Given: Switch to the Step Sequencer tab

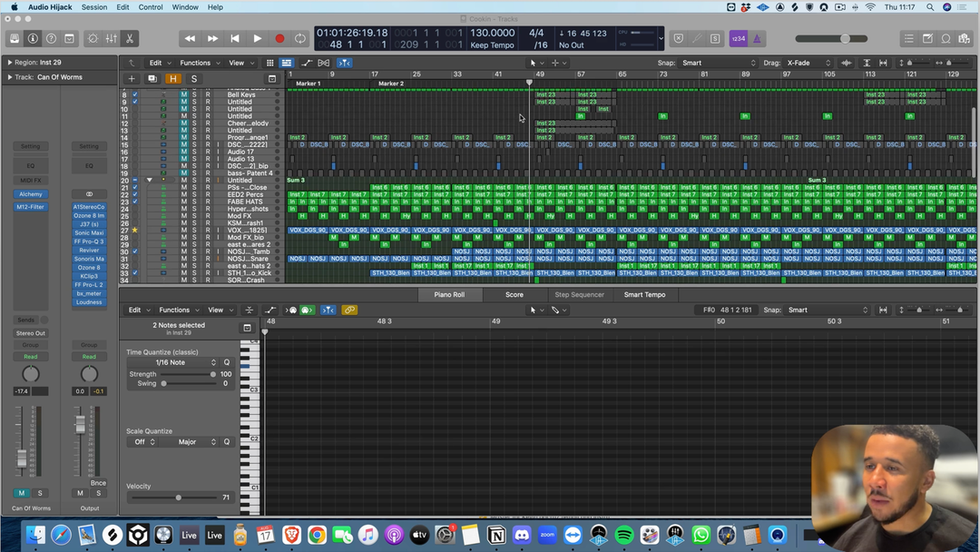Looking at the screenshot, I should pos(579,295).
